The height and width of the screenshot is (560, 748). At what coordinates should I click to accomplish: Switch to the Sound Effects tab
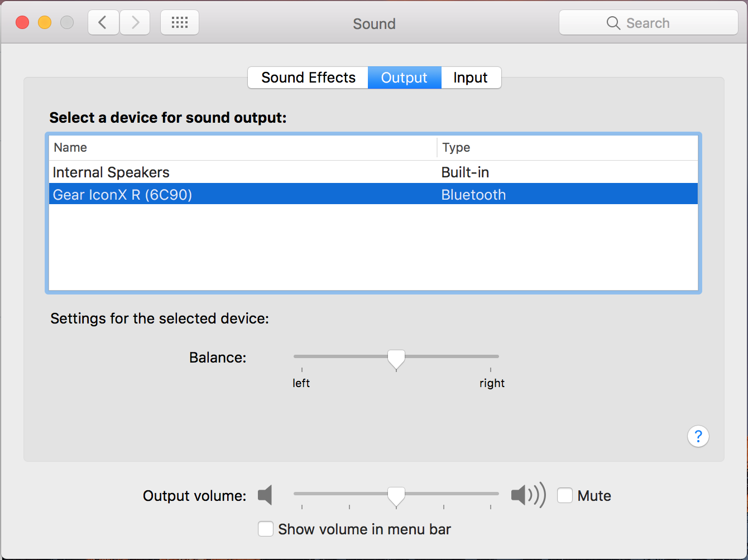pyautogui.click(x=308, y=78)
